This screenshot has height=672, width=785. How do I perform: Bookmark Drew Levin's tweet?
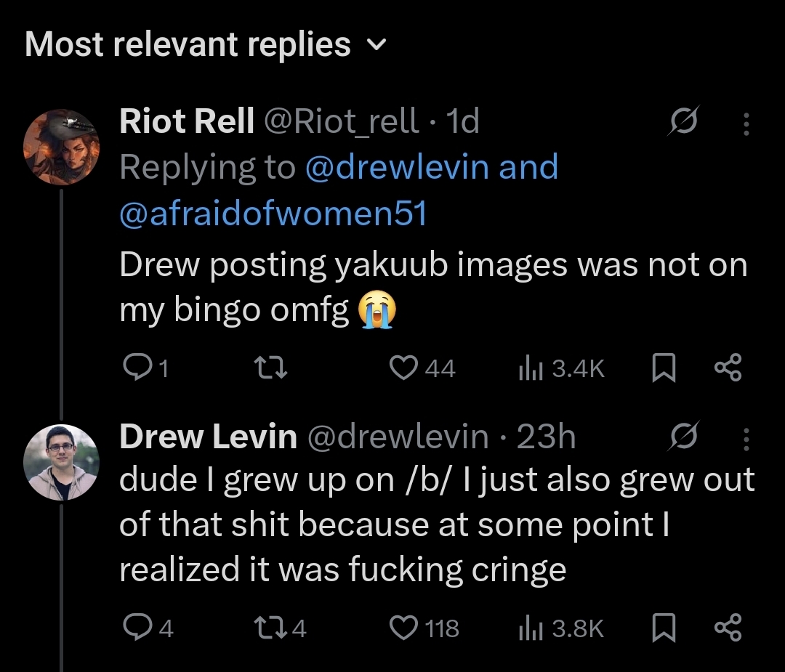[664, 628]
